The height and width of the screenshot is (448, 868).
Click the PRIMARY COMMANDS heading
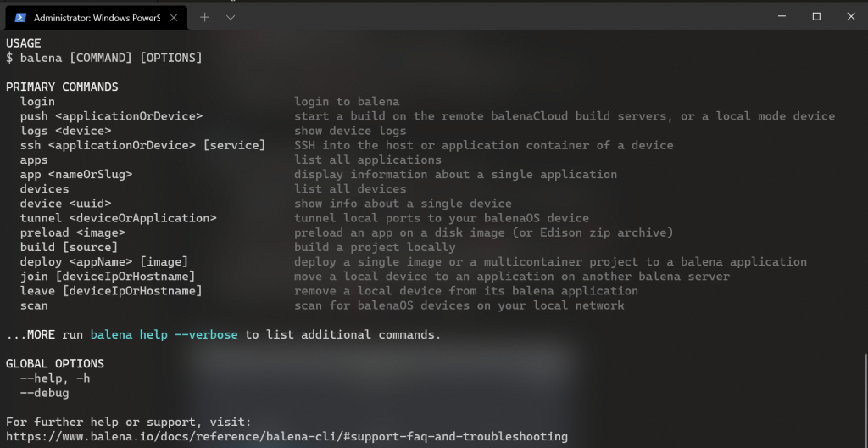[62, 87]
